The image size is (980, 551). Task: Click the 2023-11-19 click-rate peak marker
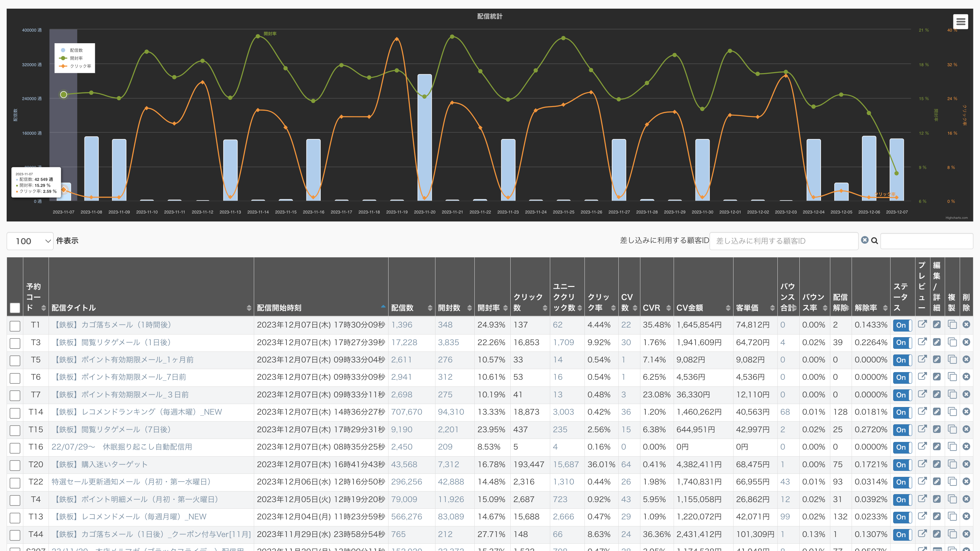click(x=397, y=39)
